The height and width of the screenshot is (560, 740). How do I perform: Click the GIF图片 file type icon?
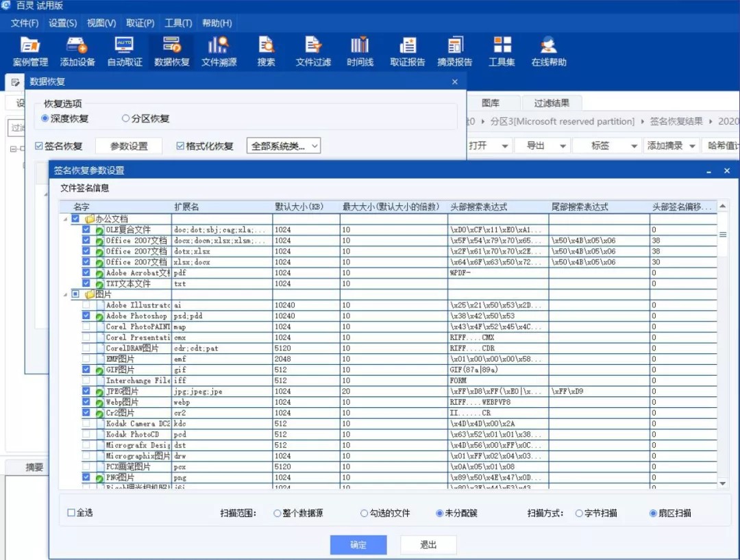point(99,370)
